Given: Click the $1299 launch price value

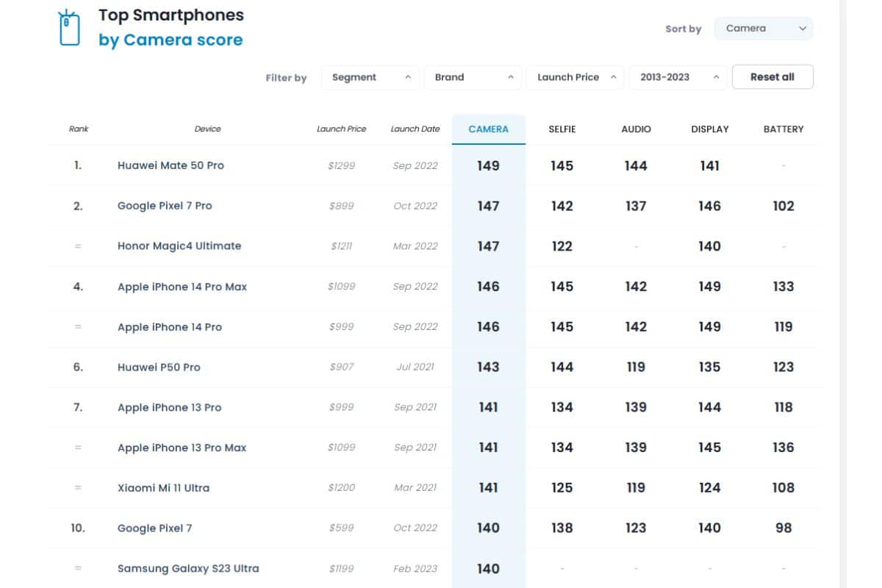Looking at the screenshot, I should point(342,166).
